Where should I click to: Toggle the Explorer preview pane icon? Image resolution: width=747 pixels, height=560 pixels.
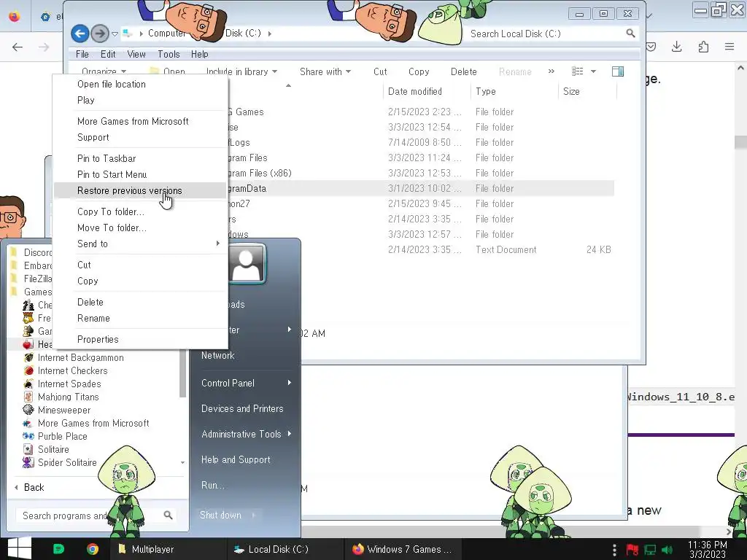(x=618, y=71)
